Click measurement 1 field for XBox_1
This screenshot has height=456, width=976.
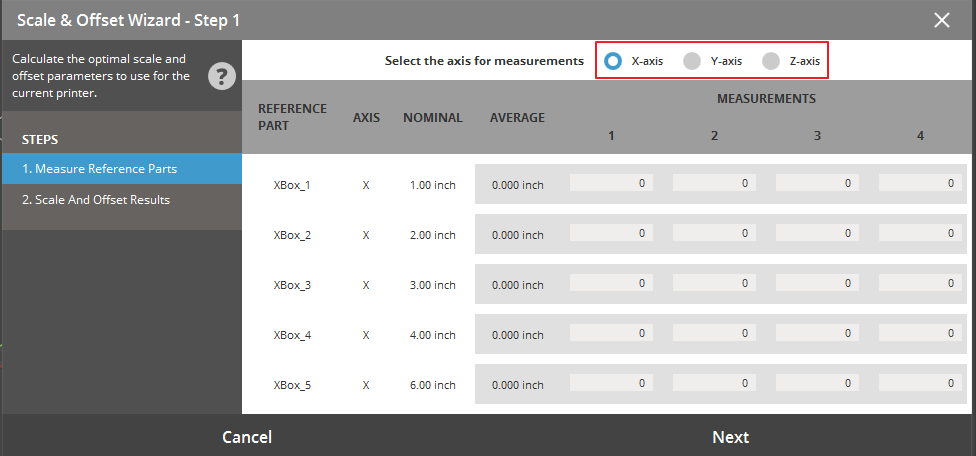pos(612,183)
